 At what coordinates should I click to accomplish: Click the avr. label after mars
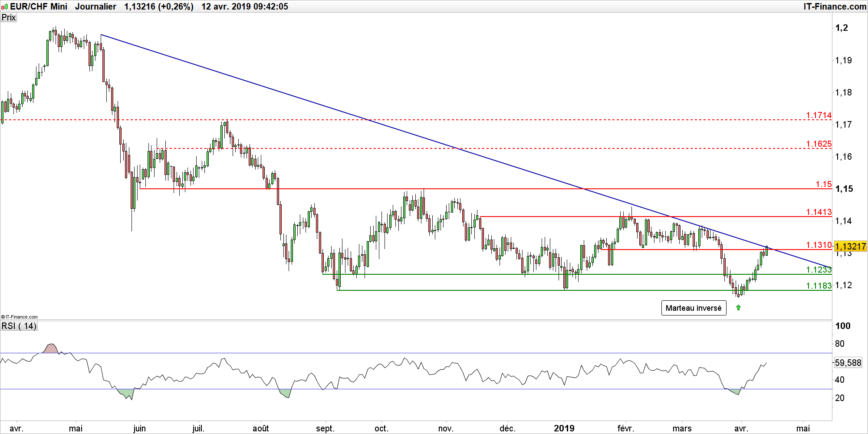pyautogui.click(x=741, y=428)
